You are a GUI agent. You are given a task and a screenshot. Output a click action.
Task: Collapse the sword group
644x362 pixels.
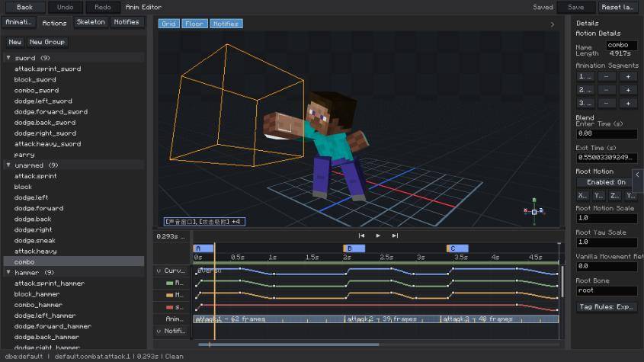[8, 58]
